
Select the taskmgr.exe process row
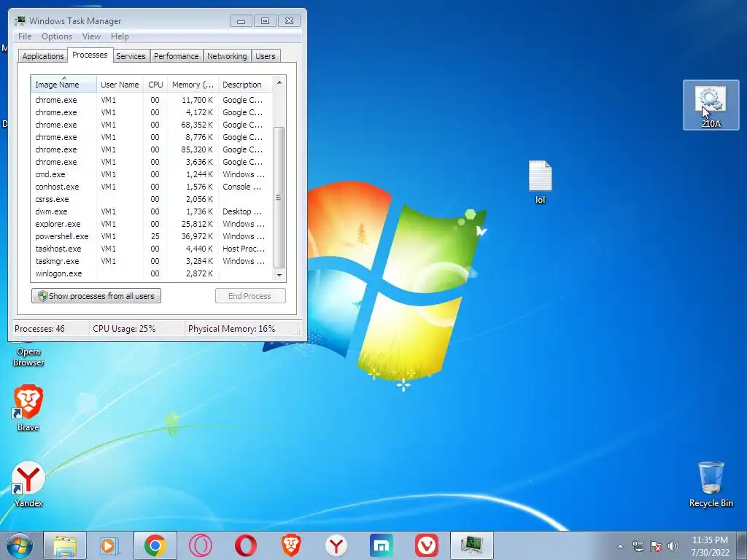point(152,261)
